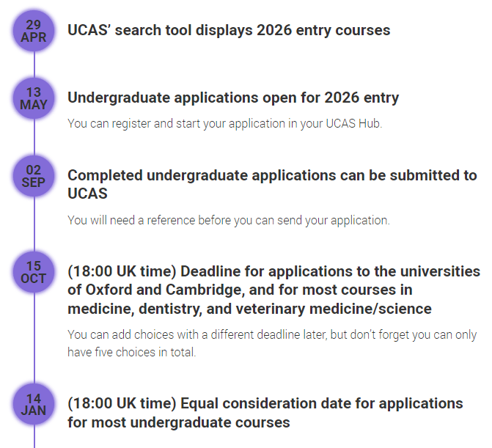Viewport: 492px width, 448px height.
Task: Click the timeline line below 14 JAN circle
Action: point(34,436)
